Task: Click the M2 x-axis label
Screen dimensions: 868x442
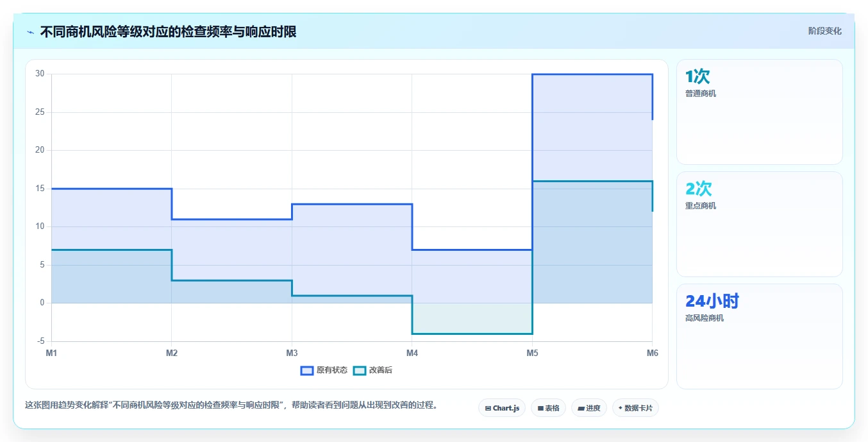Action: (x=172, y=353)
